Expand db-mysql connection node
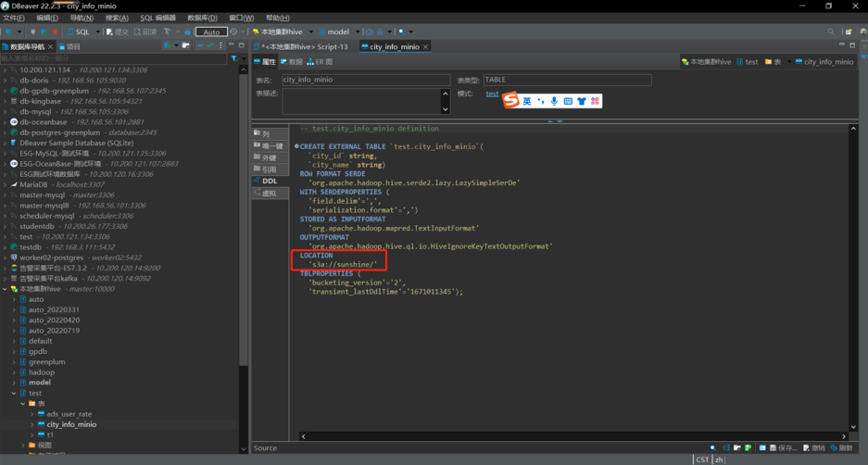Image resolution: width=868 pixels, height=465 pixels. tap(5, 112)
